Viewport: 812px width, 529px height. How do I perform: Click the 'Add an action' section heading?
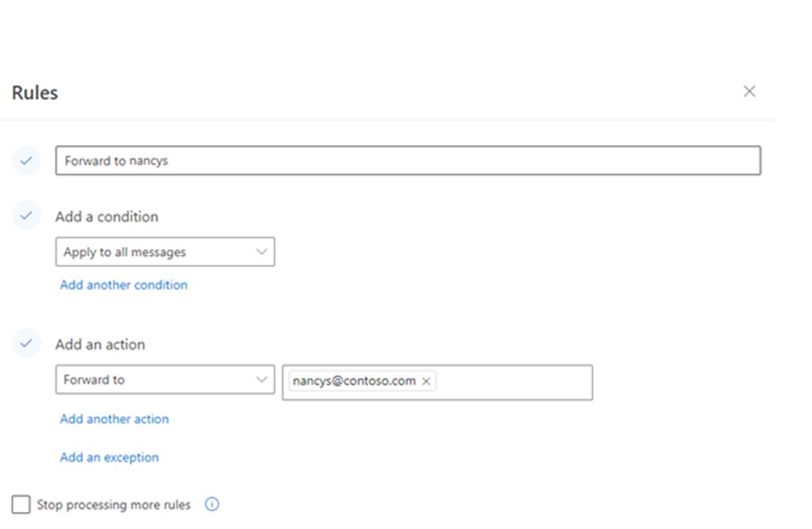click(100, 344)
